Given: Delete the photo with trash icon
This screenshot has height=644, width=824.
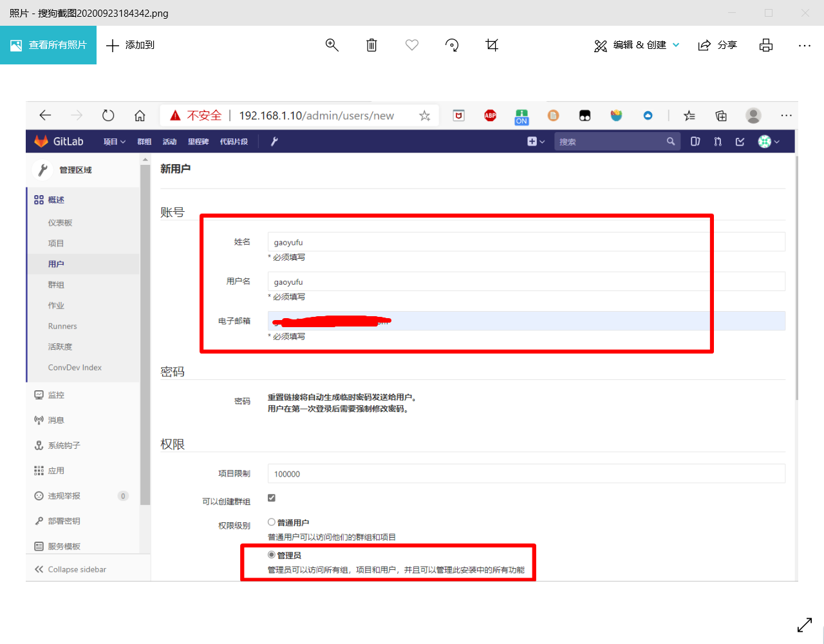Looking at the screenshot, I should tap(371, 45).
